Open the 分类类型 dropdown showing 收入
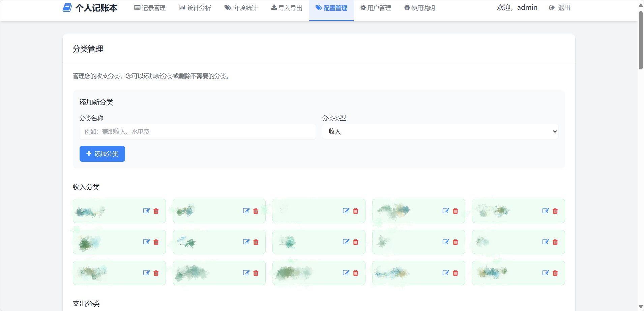644x311 pixels. 440,132
